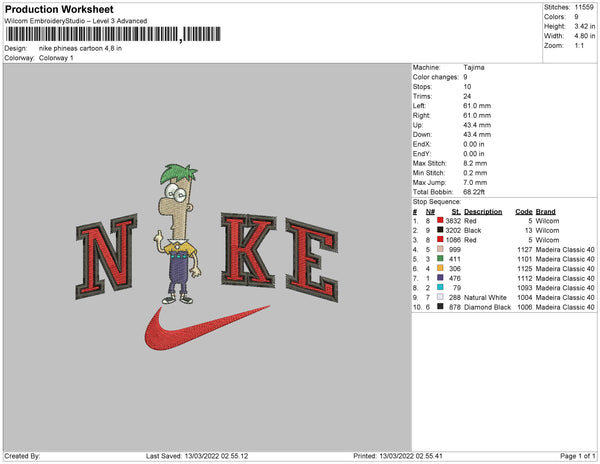The width and height of the screenshot is (600, 464).
Task: Click the Wilcom EmbroideryStudio Level 3 Advanced text
Action: [x=76, y=21]
